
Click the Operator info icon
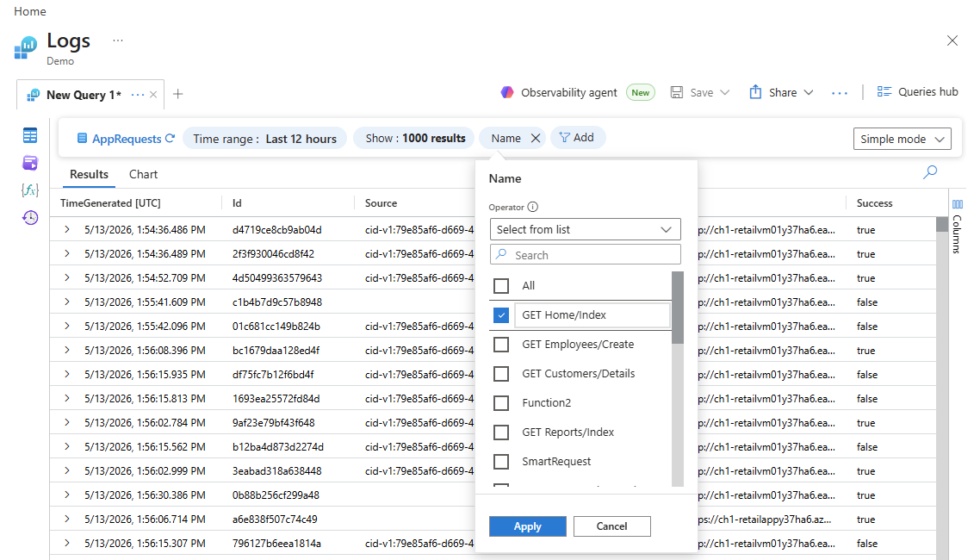point(532,207)
